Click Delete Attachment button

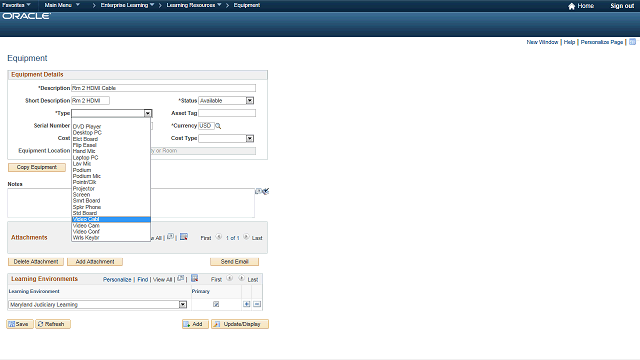click(36, 262)
